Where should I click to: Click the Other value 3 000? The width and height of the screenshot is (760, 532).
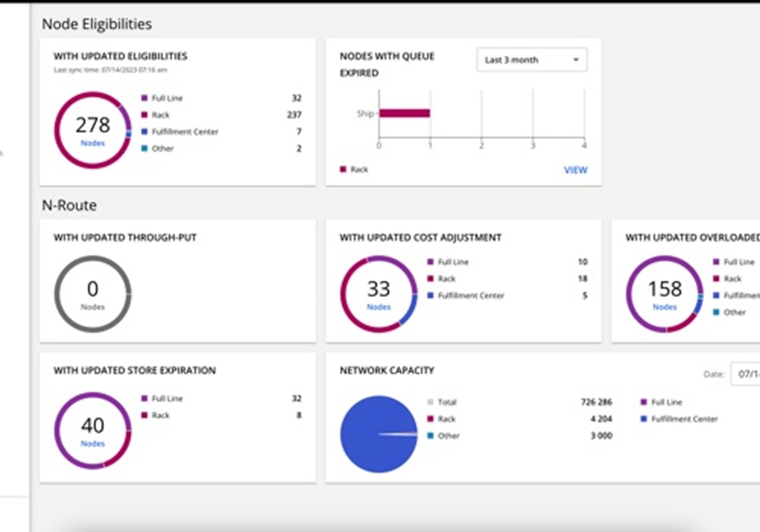click(x=602, y=436)
